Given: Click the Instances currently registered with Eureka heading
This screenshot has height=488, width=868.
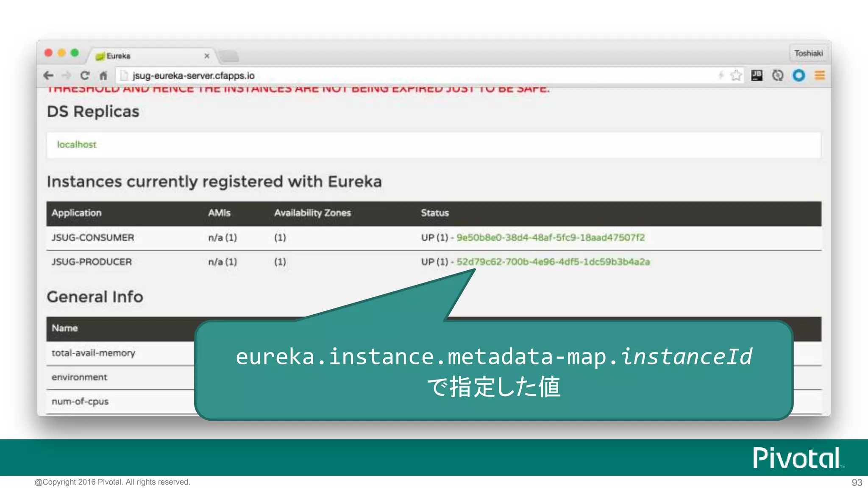Looking at the screenshot, I should [x=214, y=182].
